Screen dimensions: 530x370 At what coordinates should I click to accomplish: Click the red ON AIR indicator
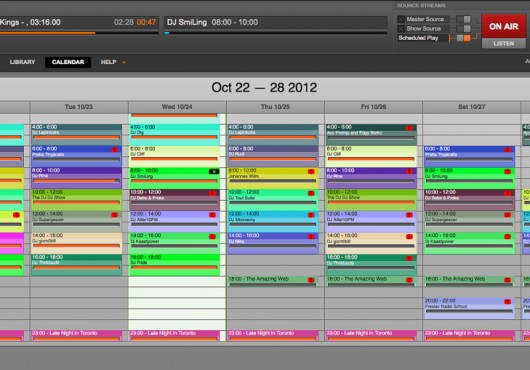tap(504, 26)
